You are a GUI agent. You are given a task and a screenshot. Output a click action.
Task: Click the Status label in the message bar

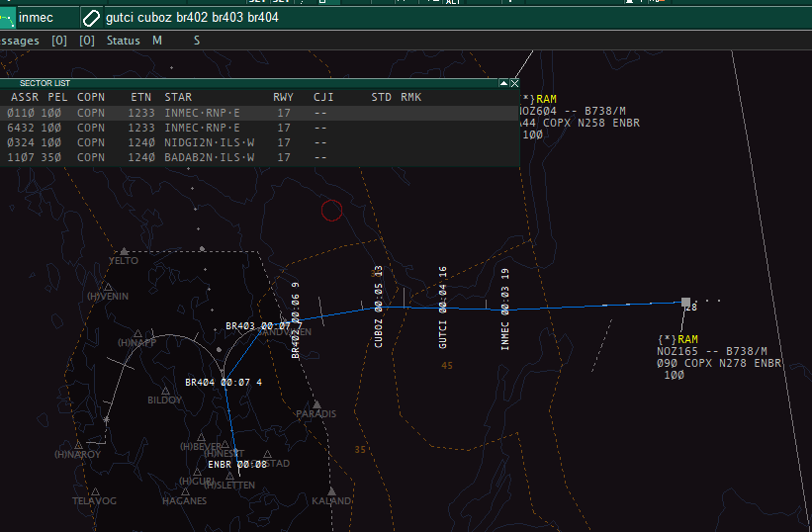tap(124, 41)
